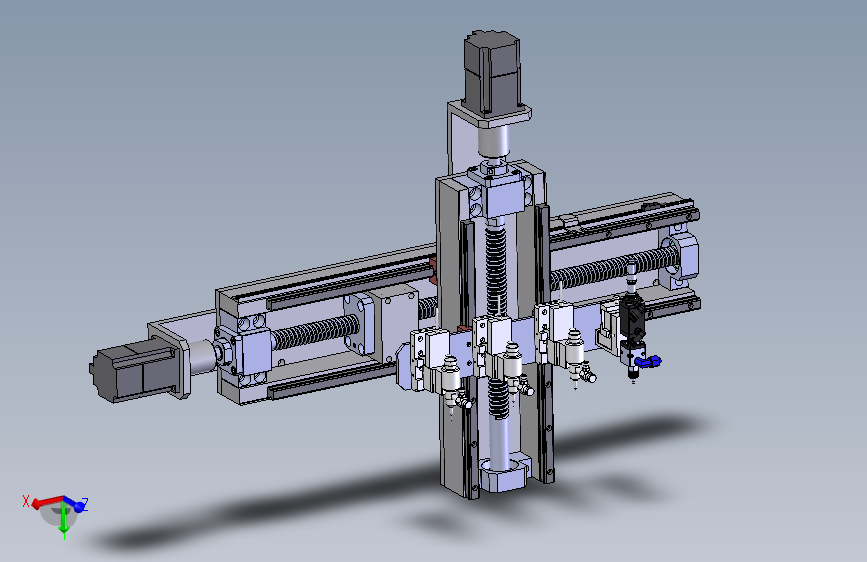867x562 pixels.
Task: Select the cylindrical coupling below the top motor
Action: coord(493,140)
